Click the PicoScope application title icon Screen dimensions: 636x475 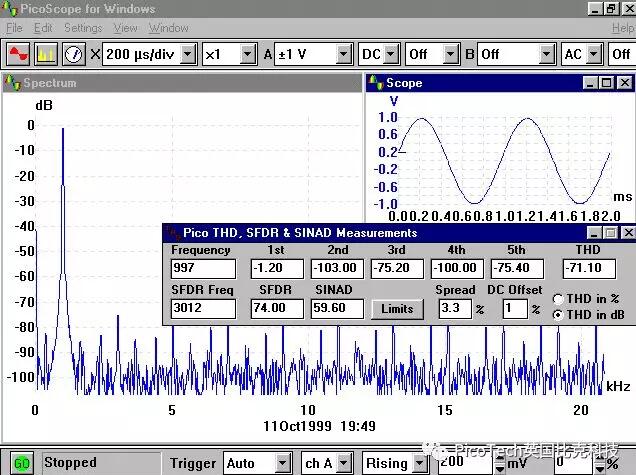pos(11,8)
